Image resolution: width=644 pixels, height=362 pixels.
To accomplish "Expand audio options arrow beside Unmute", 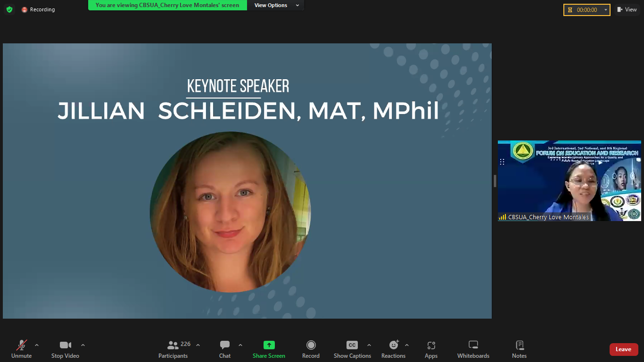I will click(37, 345).
